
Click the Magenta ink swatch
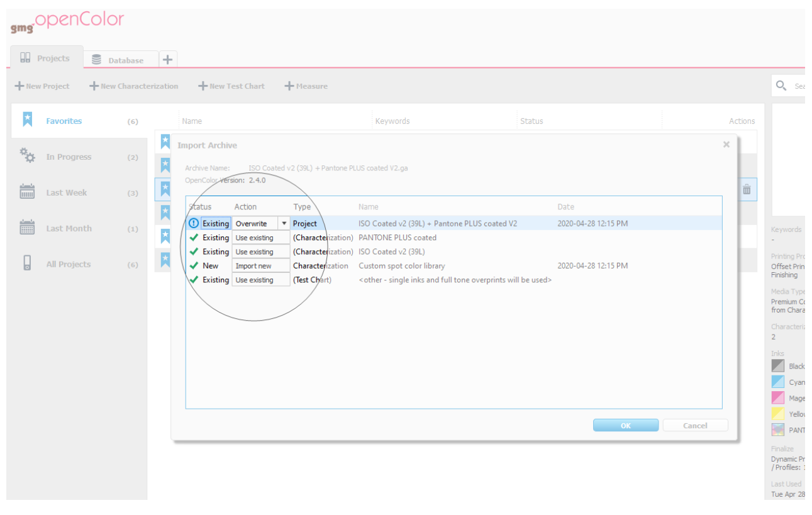pyautogui.click(x=778, y=398)
